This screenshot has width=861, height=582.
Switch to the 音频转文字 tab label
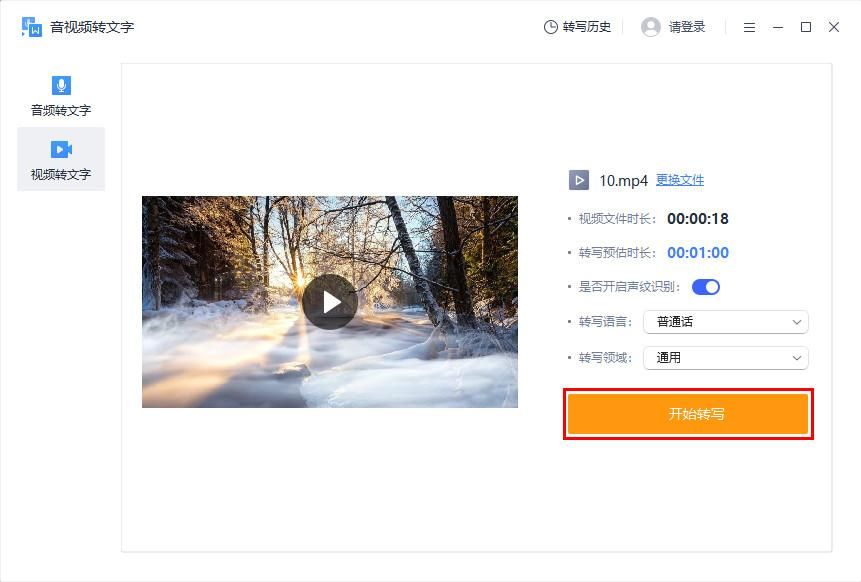tap(61, 110)
